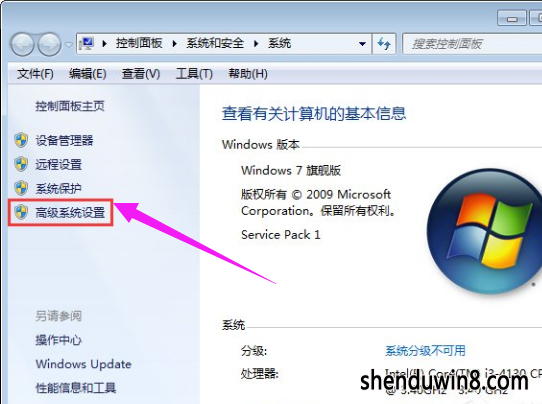The width and height of the screenshot is (542, 404).
Task: Click the Back navigation arrow button
Action: pos(22,45)
